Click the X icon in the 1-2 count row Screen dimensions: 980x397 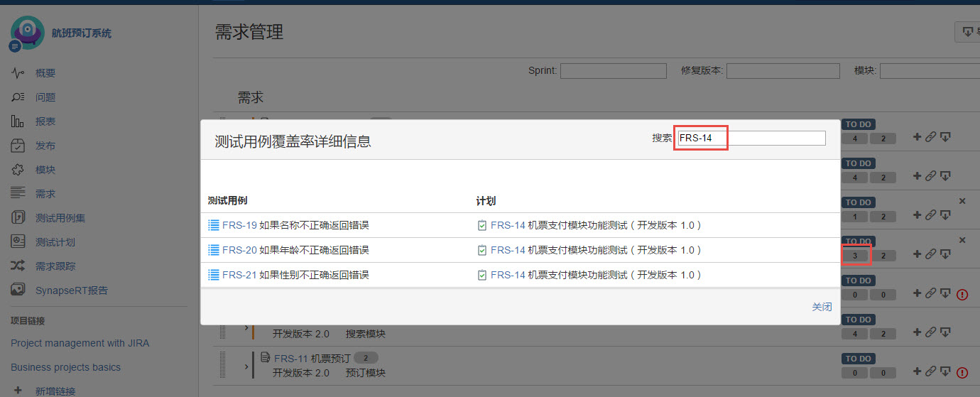962,201
